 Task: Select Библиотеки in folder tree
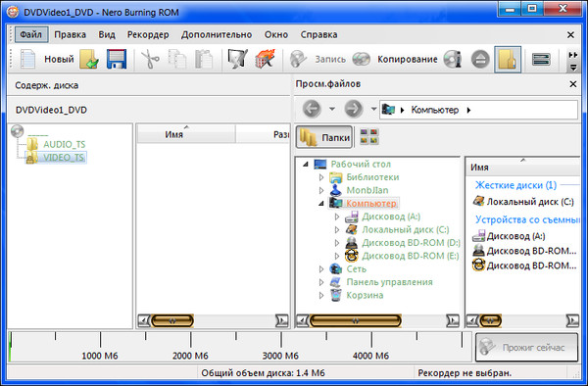click(x=372, y=177)
